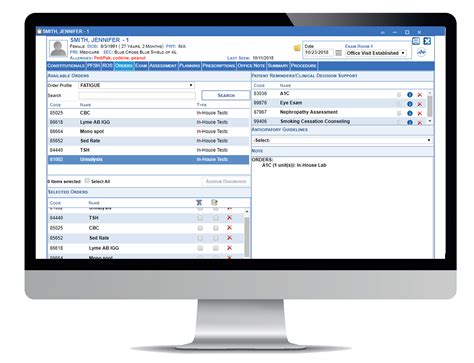This screenshot has height=363, width=474.
Task: Tick first checkbox in Lyme AB IGG selected row
Action: [200, 248]
